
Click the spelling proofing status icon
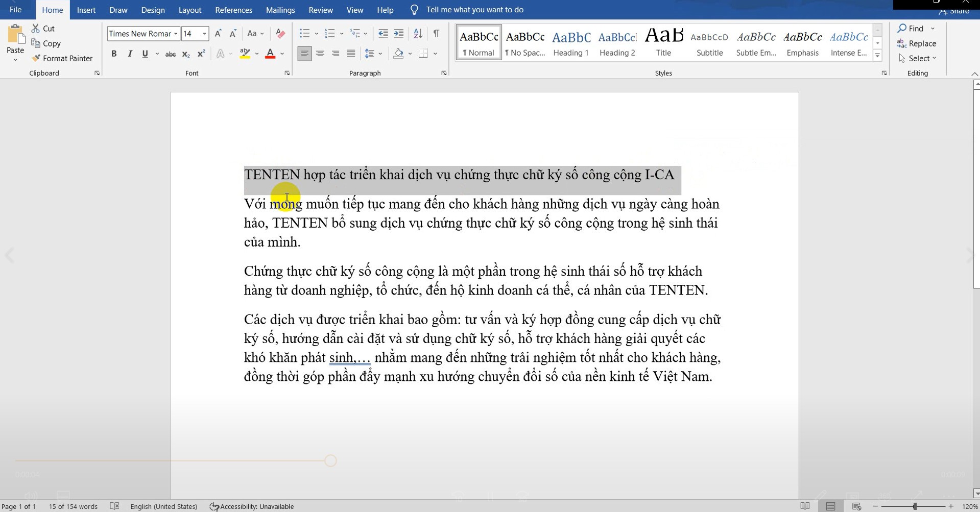pyautogui.click(x=114, y=506)
